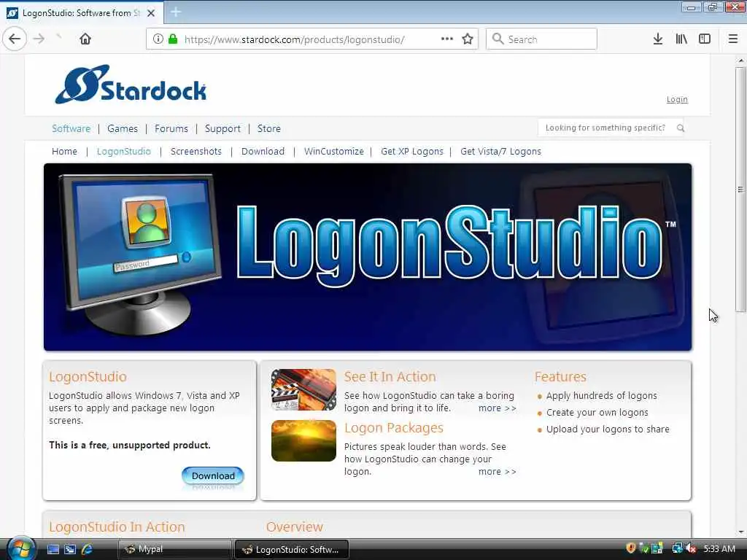Click the Switch between windows quick launch icon

70,550
